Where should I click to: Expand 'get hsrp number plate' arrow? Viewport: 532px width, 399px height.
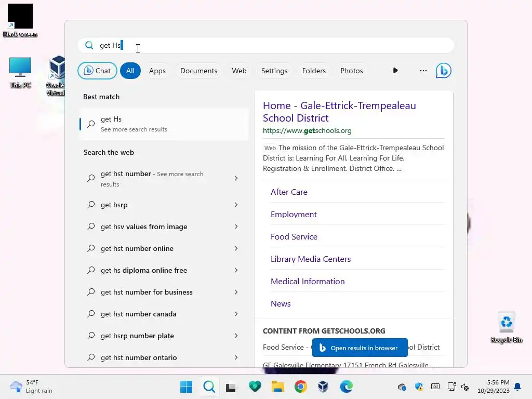point(236,336)
